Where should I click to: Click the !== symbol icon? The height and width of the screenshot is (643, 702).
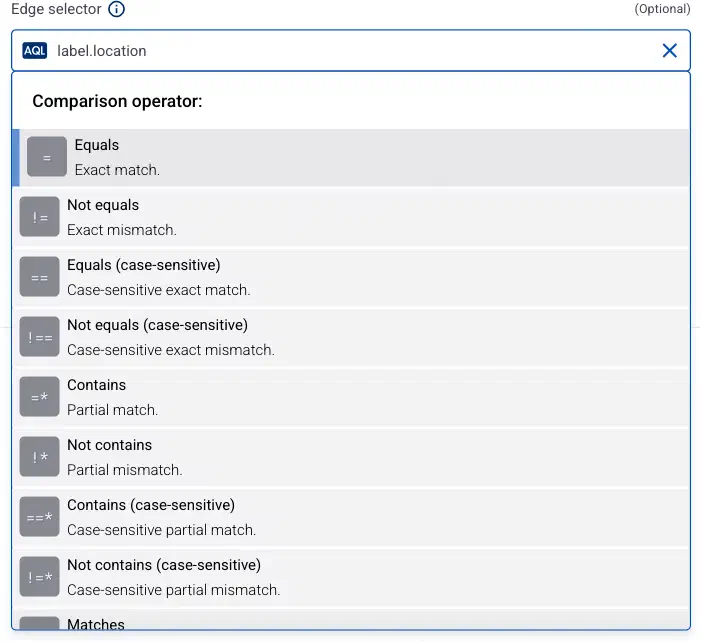click(39, 337)
